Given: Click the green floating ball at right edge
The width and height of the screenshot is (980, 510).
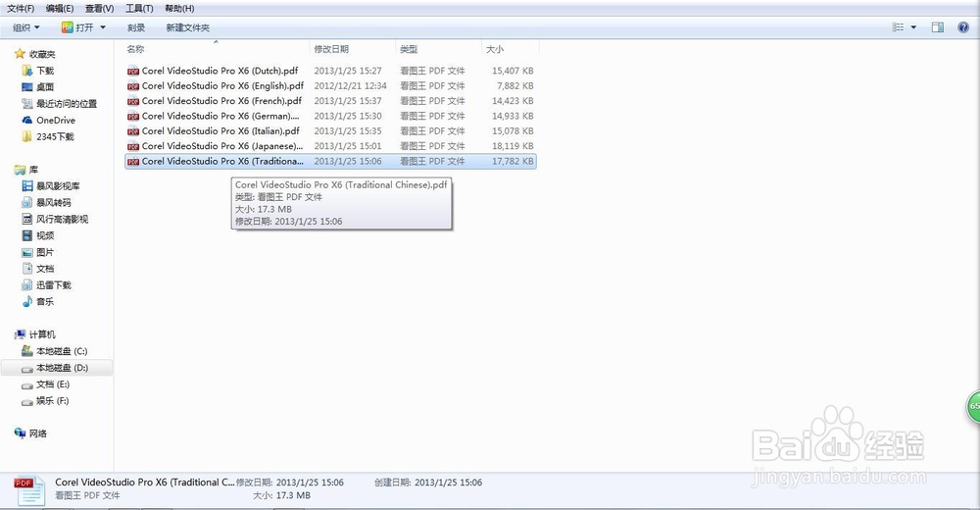Looking at the screenshot, I should [x=974, y=407].
